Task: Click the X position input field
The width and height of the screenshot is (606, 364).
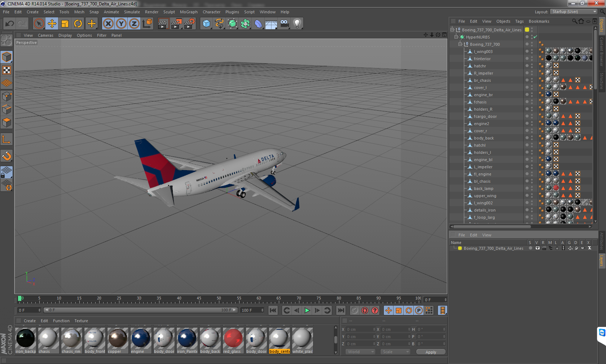Action: (361, 329)
